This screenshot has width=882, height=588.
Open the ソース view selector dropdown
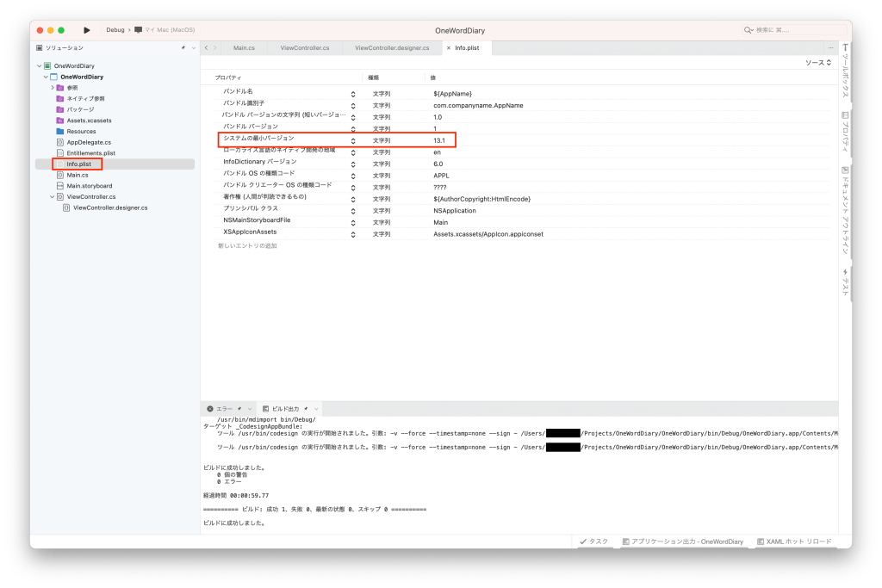[817, 63]
